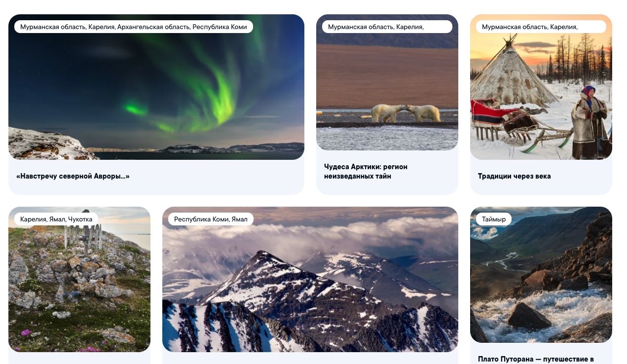Open the reindeer herder tent photo

(541, 87)
